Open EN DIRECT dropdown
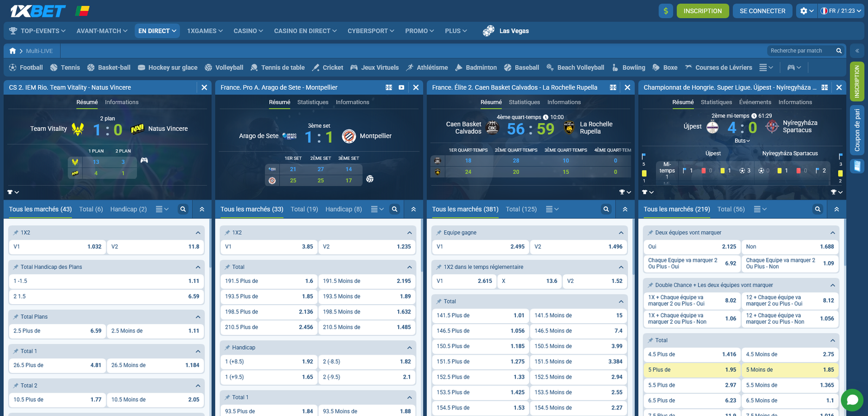Viewport: 868px width, 416px height. pos(157,31)
